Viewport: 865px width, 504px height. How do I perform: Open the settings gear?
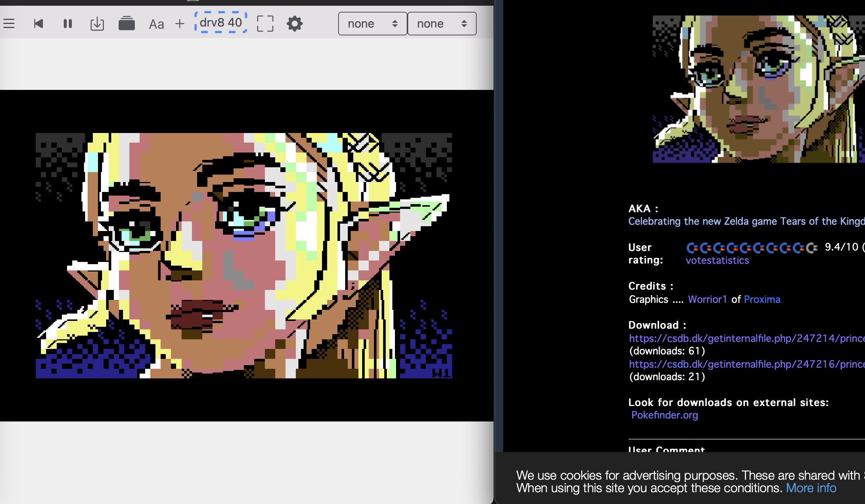coord(295,24)
